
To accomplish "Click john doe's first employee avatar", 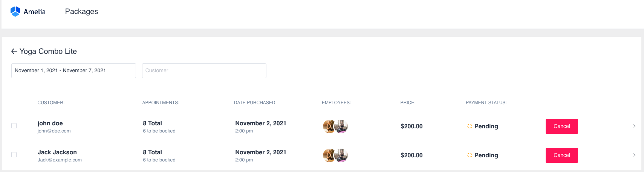I will point(329,126).
